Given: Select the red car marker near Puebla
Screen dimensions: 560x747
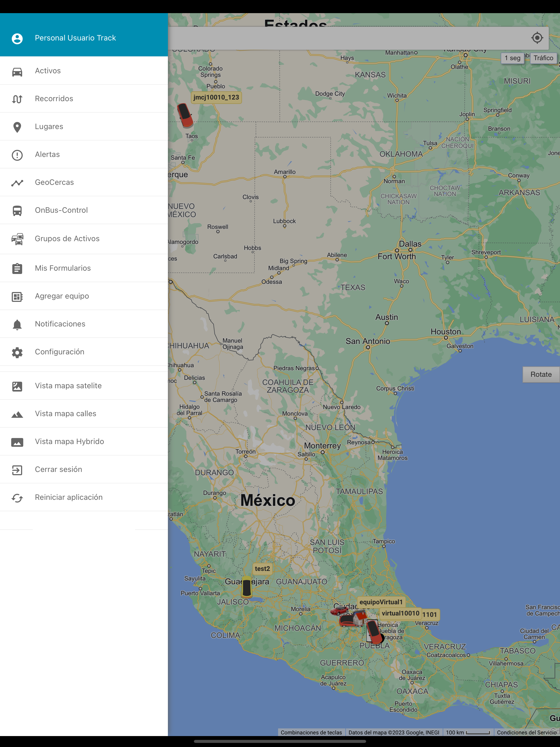Looking at the screenshot, I should click(375, 632).
